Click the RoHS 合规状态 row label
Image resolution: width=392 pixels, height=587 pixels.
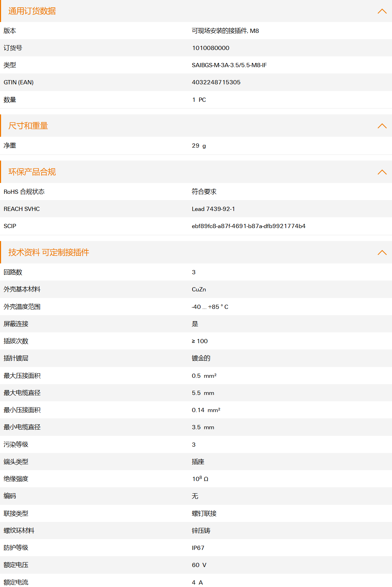click(24, 192)
